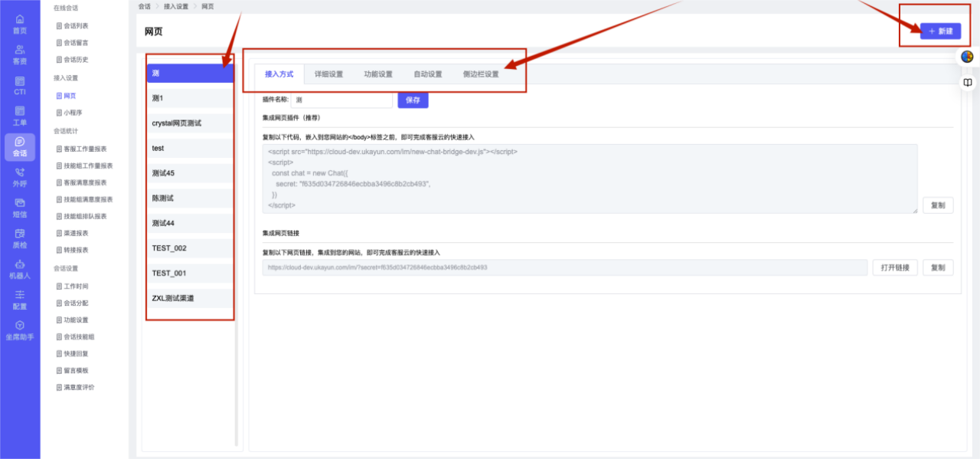Open the CTI sidebar icon
This screenshot has height=459, width=980.
point(20,85)
